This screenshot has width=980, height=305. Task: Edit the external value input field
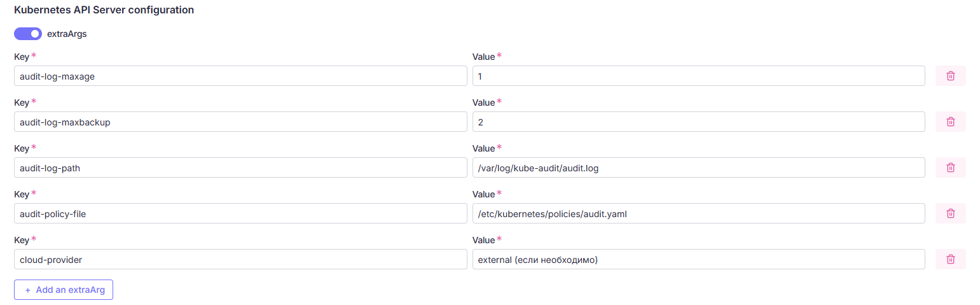[698, 259]
